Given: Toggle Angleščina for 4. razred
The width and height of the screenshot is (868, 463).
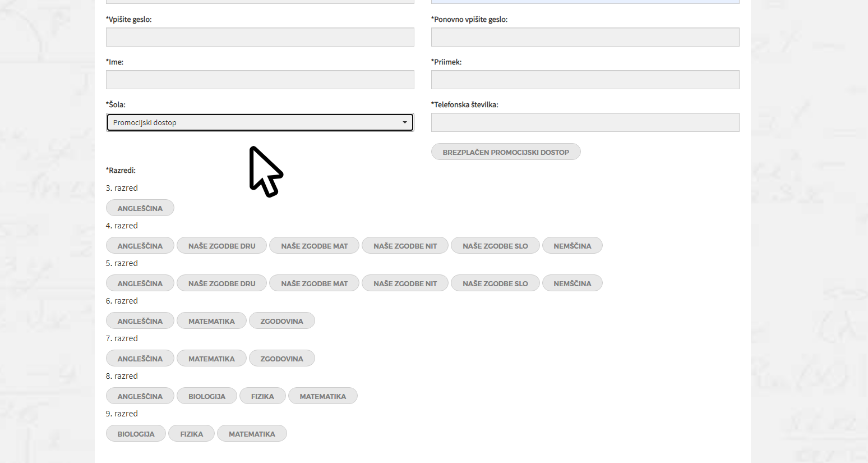Looking at the screenshot, I should 140,246.
